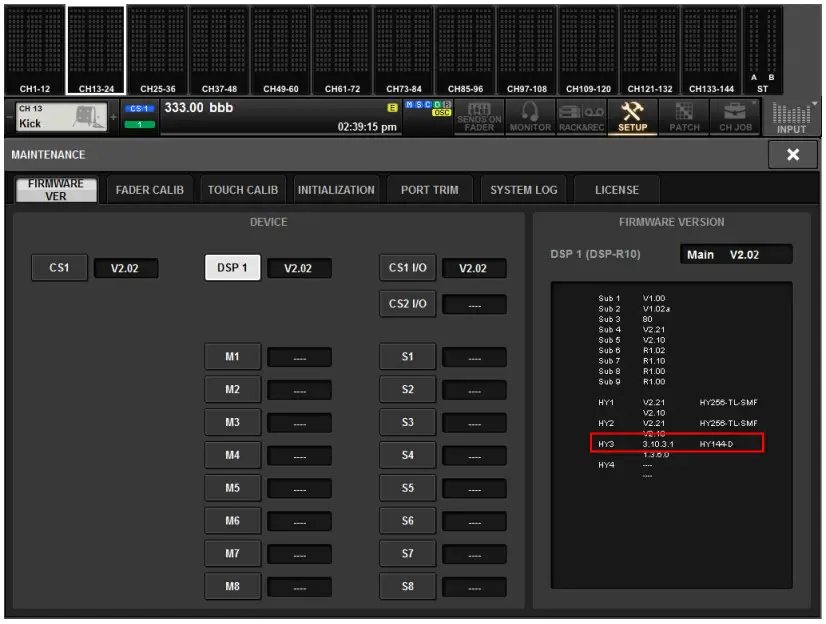This screenshot has height=624, width=826.
Task: Switch to the FADER CALIB tab
Action: (x=150, y=190)
